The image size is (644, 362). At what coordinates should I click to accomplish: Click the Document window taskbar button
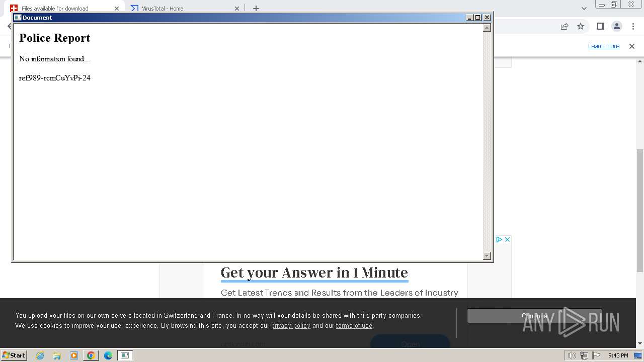point(125,355)
